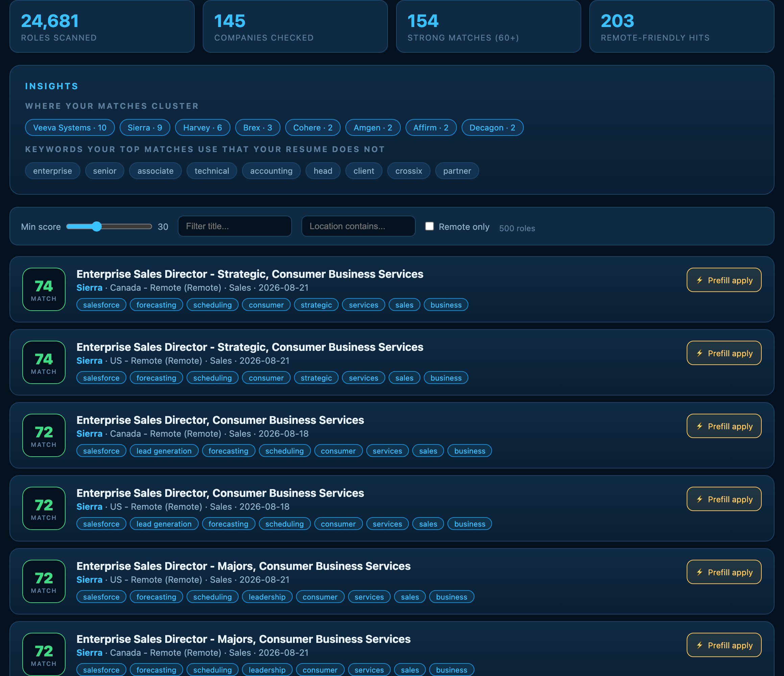Open the US Remote Strategic role title
The image size is (784, 676).
[250, 347]
